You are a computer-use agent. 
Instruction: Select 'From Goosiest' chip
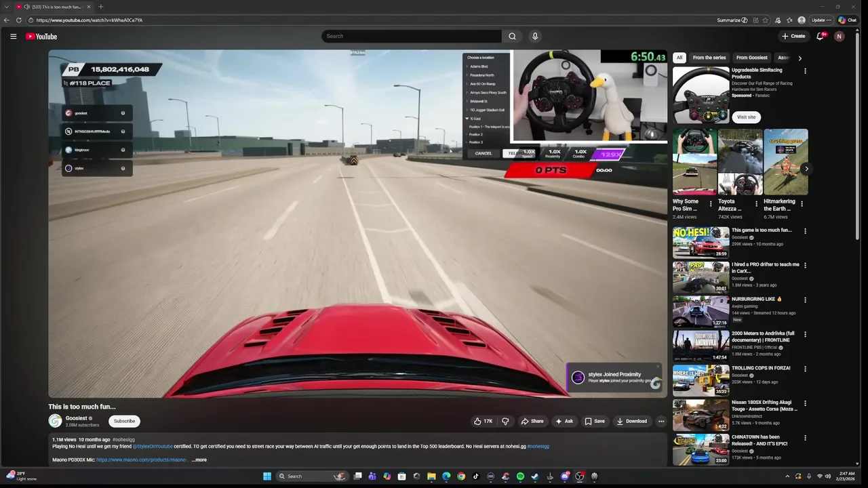tap(752, 58)
